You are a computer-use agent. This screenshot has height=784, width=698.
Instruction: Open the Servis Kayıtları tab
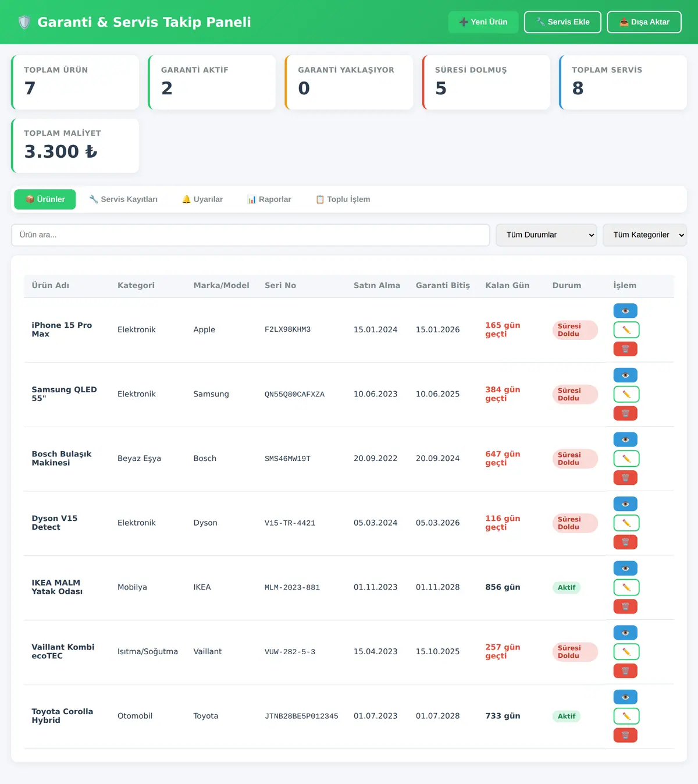pos(123,199)
